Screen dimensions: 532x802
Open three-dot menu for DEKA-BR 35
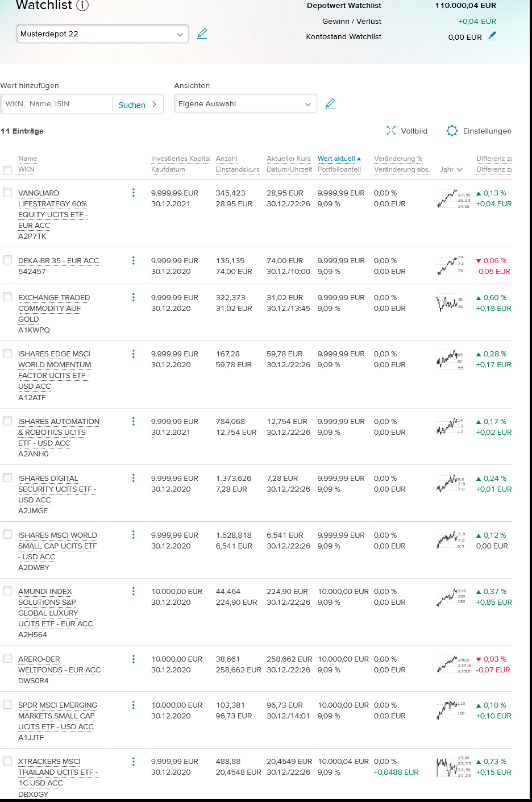tap(134, 260)
